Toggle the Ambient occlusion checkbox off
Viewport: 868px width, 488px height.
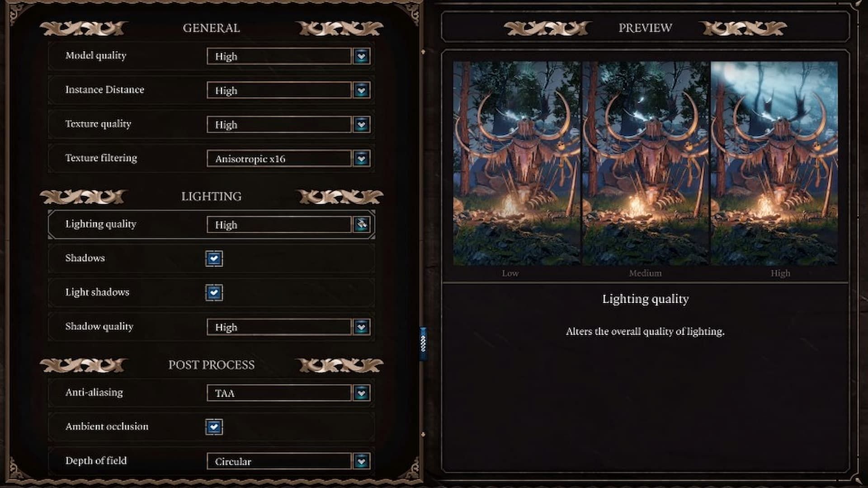click(213, 427)
